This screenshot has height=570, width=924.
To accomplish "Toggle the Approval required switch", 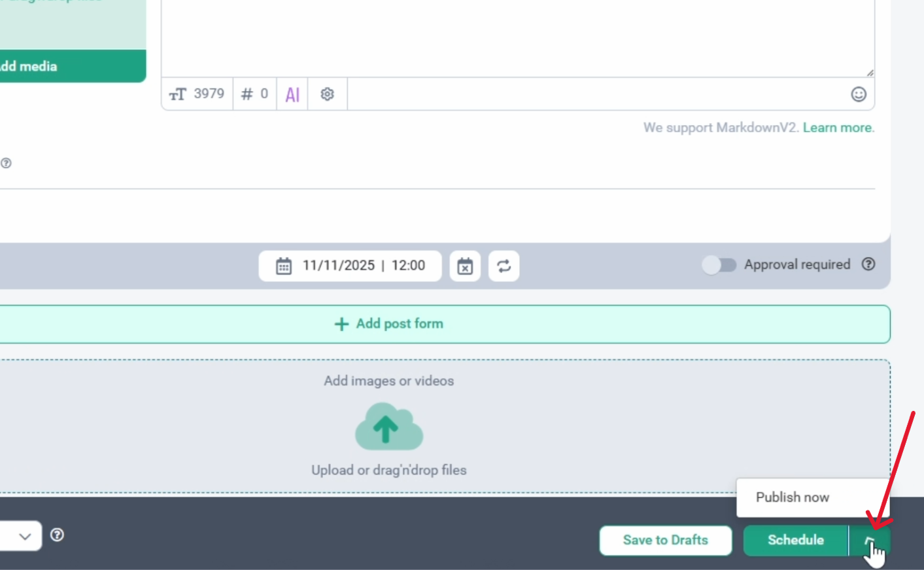I will [719, 265].
